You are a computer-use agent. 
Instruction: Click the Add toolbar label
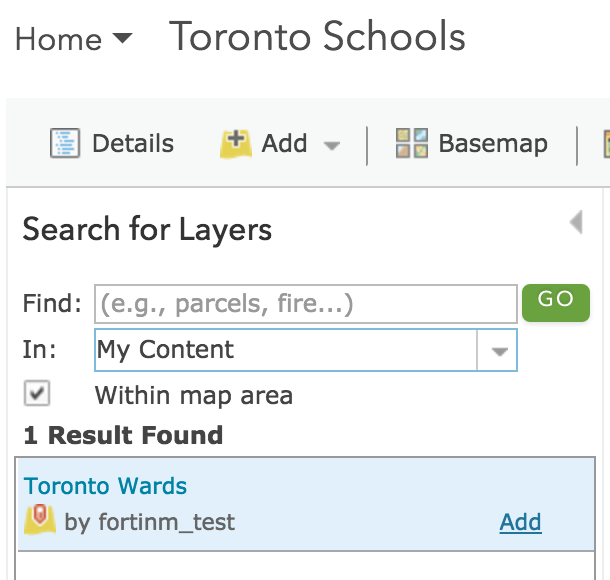click(x=284, y=143)
